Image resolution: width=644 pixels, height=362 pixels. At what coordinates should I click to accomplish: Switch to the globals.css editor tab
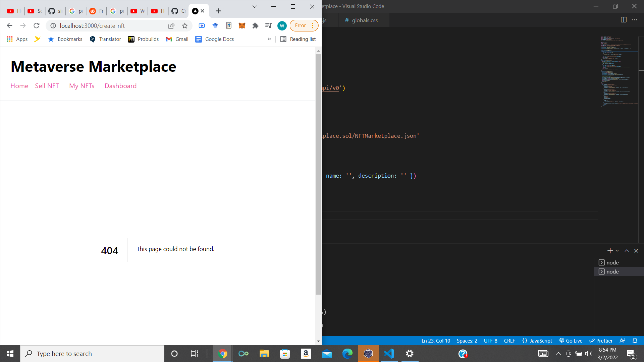(364, 20)
